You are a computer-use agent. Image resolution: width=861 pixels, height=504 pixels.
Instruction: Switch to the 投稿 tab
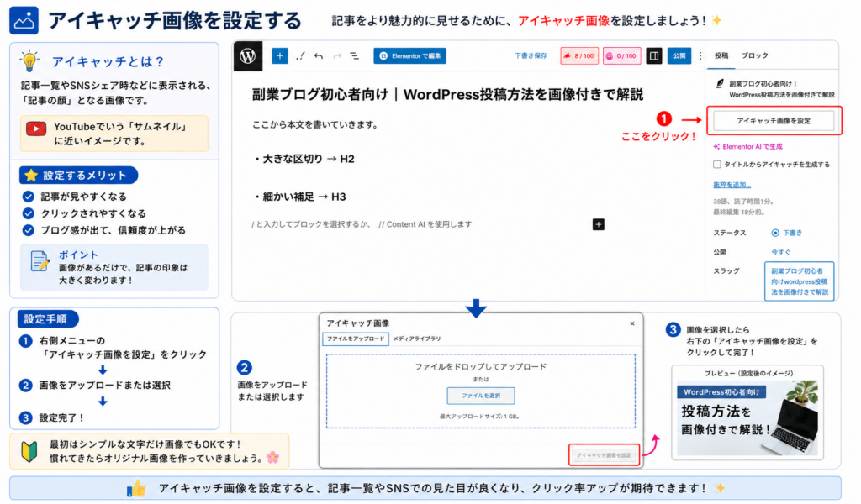coord(721,56)
